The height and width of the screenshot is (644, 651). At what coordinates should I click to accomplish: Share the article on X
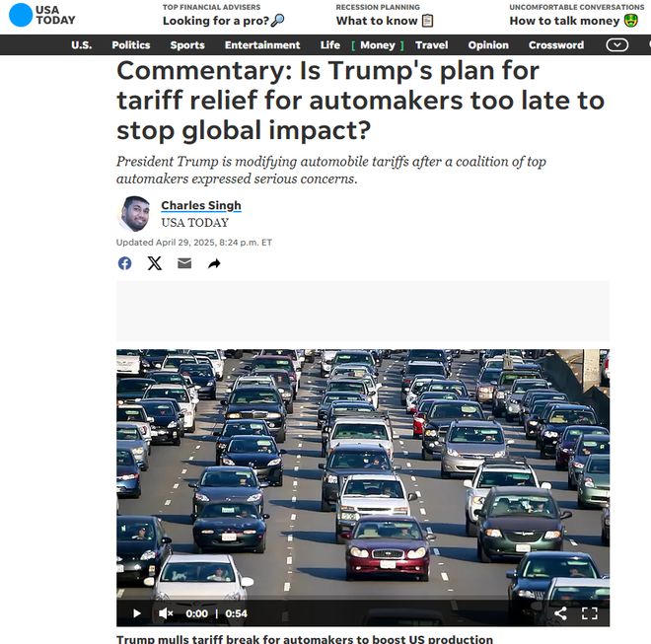coord(155,263)
